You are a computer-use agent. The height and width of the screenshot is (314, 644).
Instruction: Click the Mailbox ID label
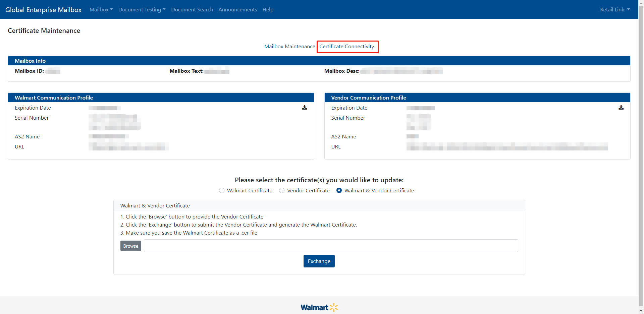point(30,71)
